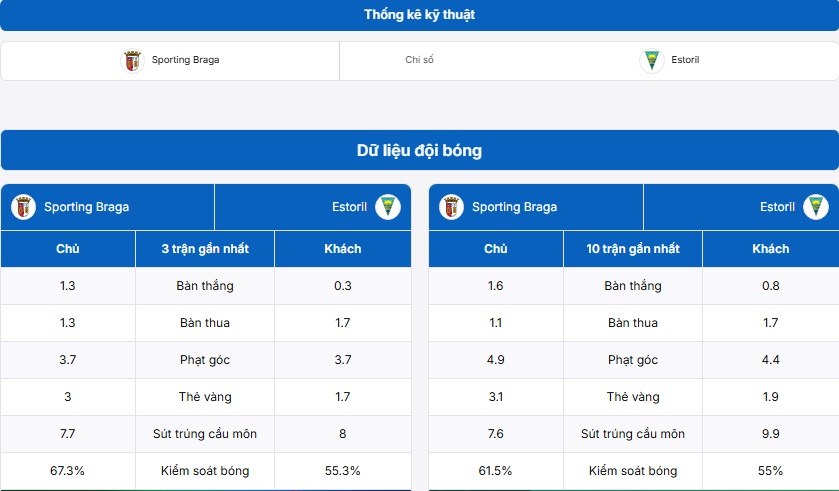Click Sút trúng cầu môn in 10-match table
This screenshot has width=839, height=491.
coord(633,434)
